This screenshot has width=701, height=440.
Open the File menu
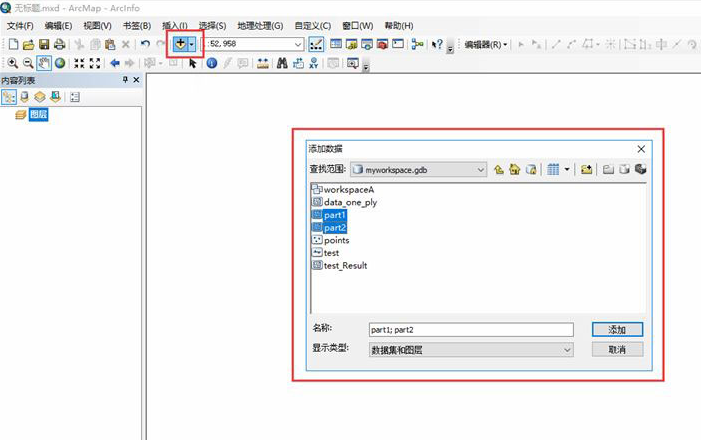[x=20, y=26]
